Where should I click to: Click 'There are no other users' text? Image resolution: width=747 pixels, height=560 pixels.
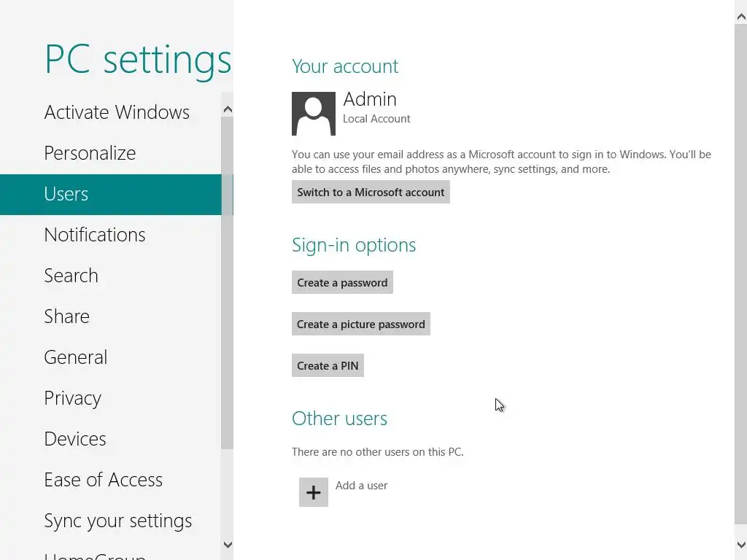click(378, 452)
